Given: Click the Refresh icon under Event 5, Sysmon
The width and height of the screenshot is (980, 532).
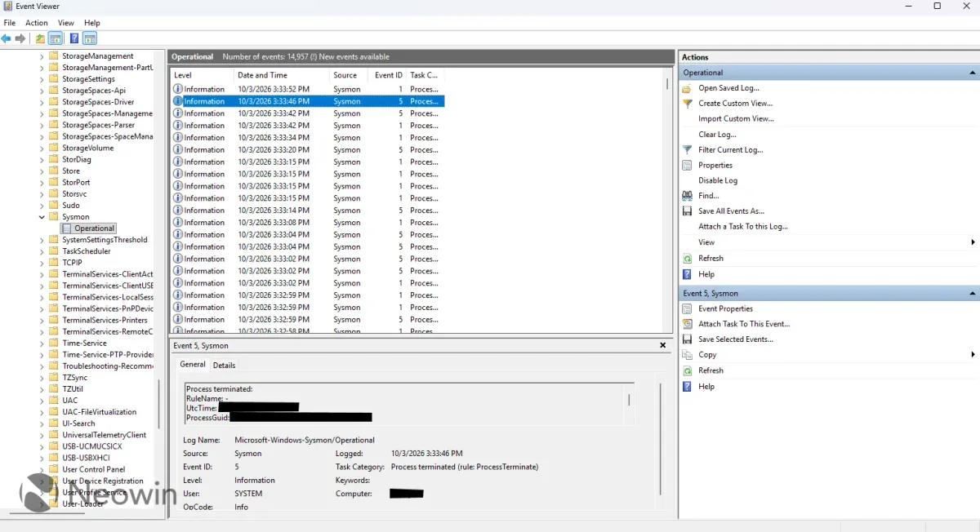Looking at the screenshot, I should click(x=687, y=370).
